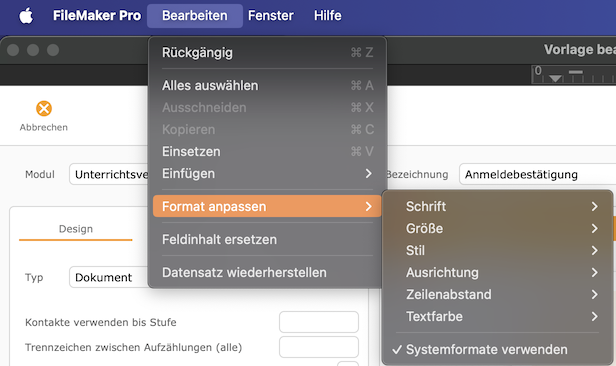
Task: Expand the Ausrichtung submenu
Action: pos(497,272)
